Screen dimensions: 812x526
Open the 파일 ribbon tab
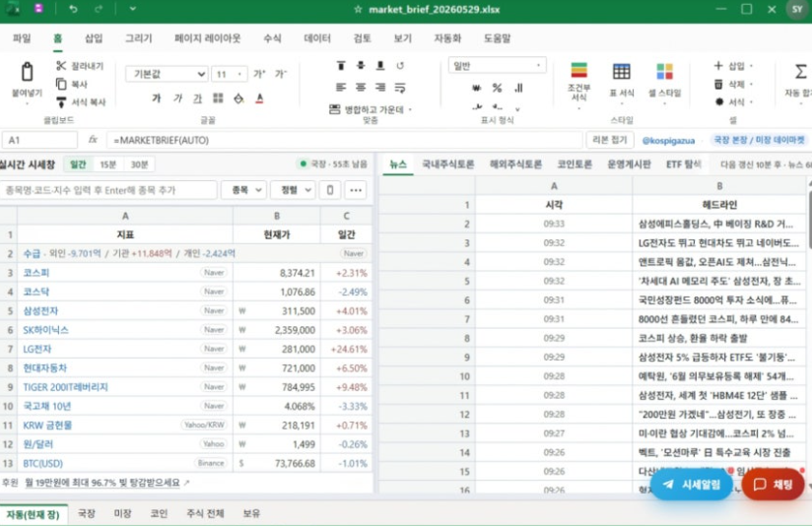(x=22, y=38)
